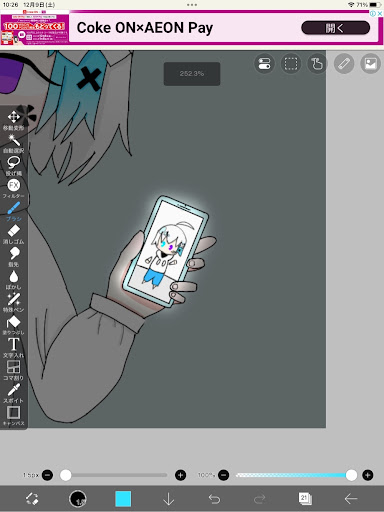384x512 pixels.
Task: Select the Lasso (投げ縄) tool
Action: [13, 166]
